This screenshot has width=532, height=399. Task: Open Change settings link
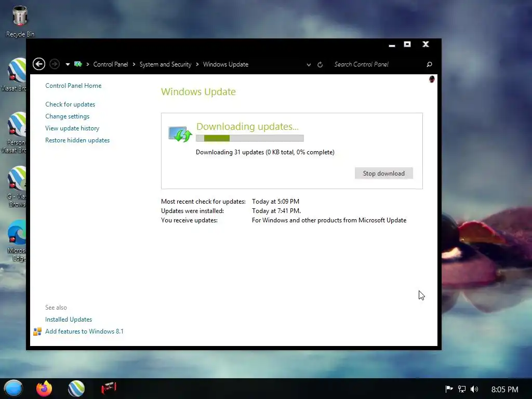(68, 116)
